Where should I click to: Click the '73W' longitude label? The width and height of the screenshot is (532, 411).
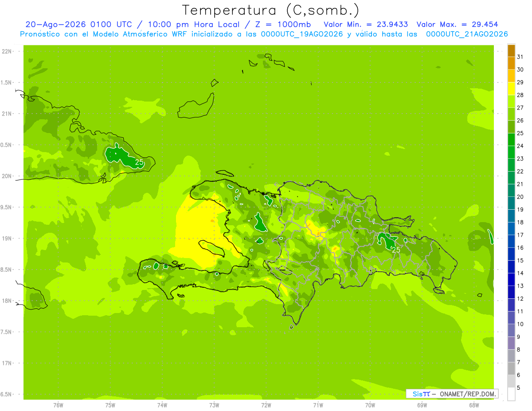pyautogui.click(x=214, y=405)
